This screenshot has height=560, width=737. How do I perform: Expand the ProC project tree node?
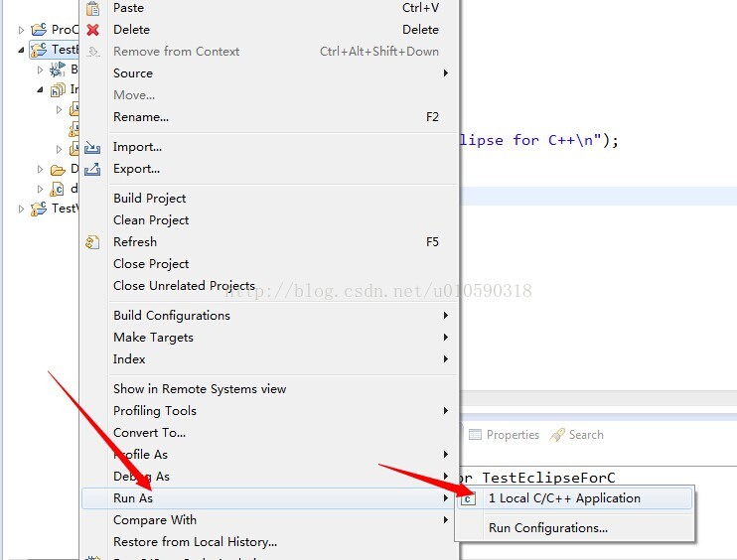point(21,30)
